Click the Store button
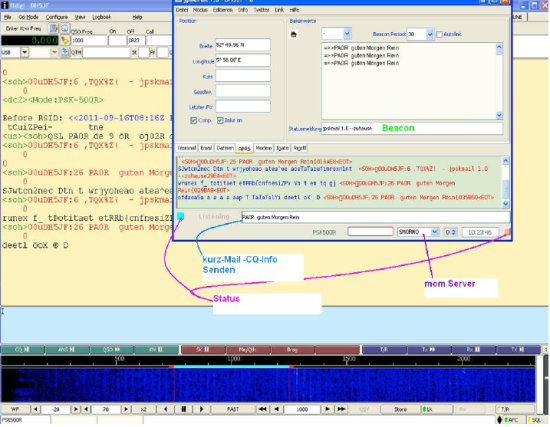Screen dimensions: 550x427 [400, 409]
